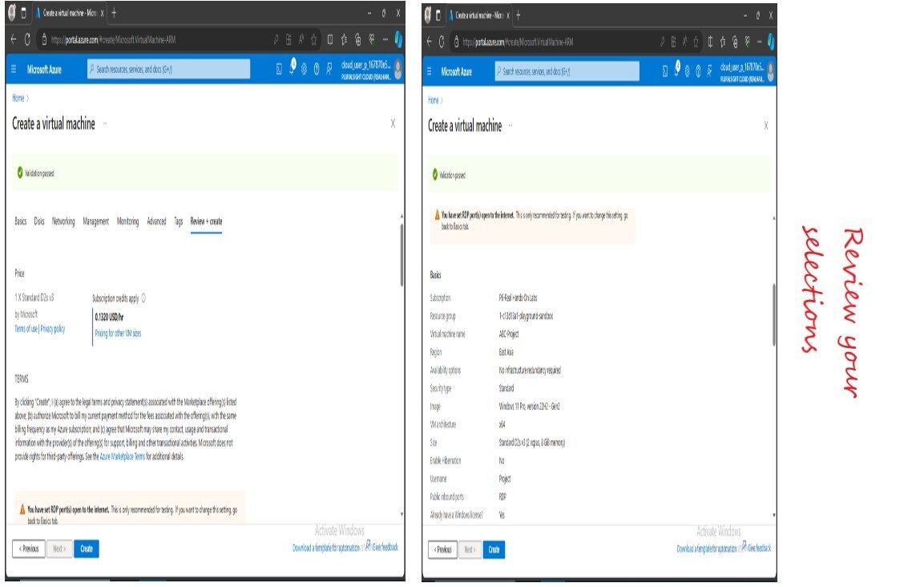924x587 pixels.
Task: Switch to the Disks tab
Action: [39, 221]
